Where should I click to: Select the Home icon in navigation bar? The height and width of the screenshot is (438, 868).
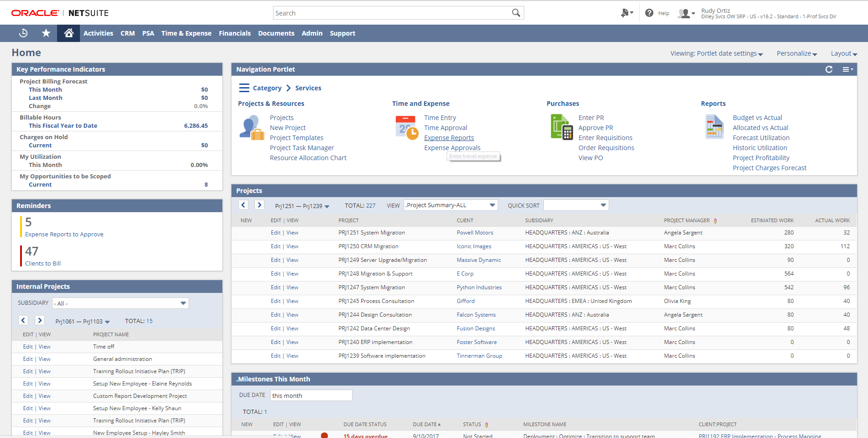(x=68, y=33)
